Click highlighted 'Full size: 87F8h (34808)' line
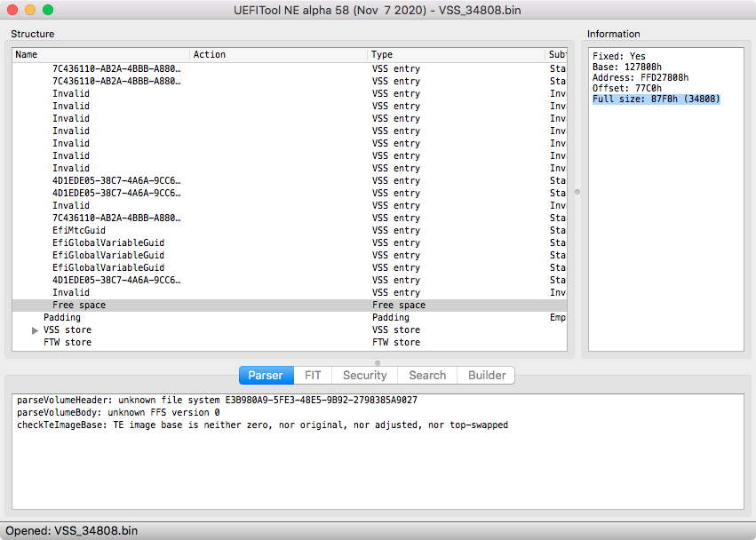The height and width of the screenshot is (540, 756). click(x=657, y=99)
